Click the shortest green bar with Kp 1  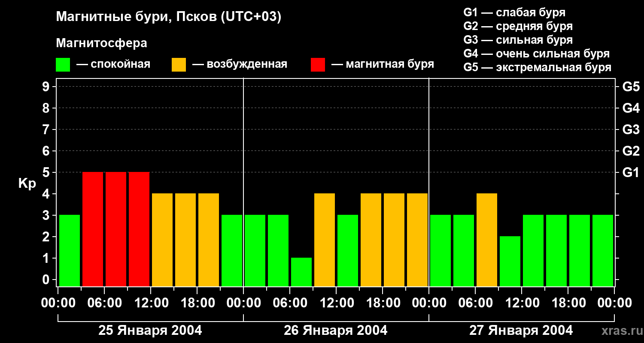pyautogui.click(x=301, y=272)
